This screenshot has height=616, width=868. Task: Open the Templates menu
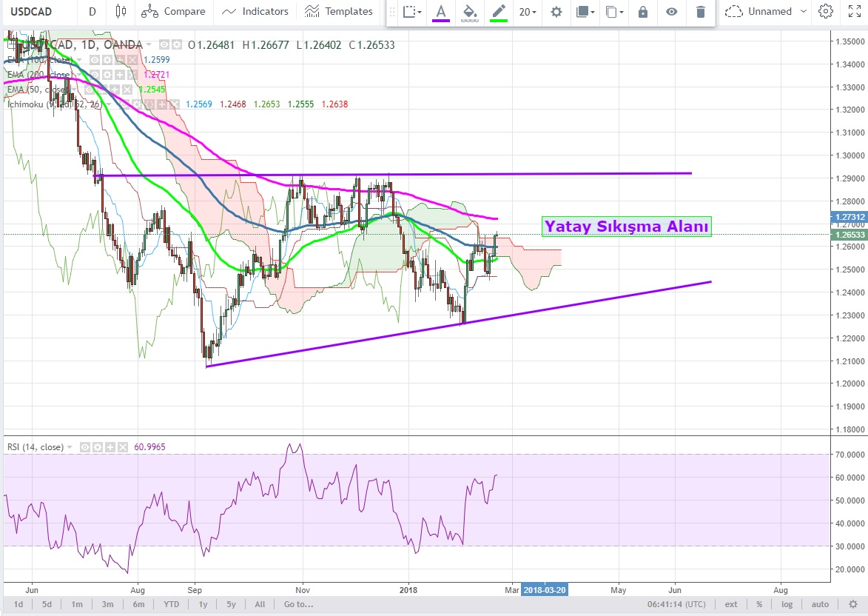pos(338,12)
